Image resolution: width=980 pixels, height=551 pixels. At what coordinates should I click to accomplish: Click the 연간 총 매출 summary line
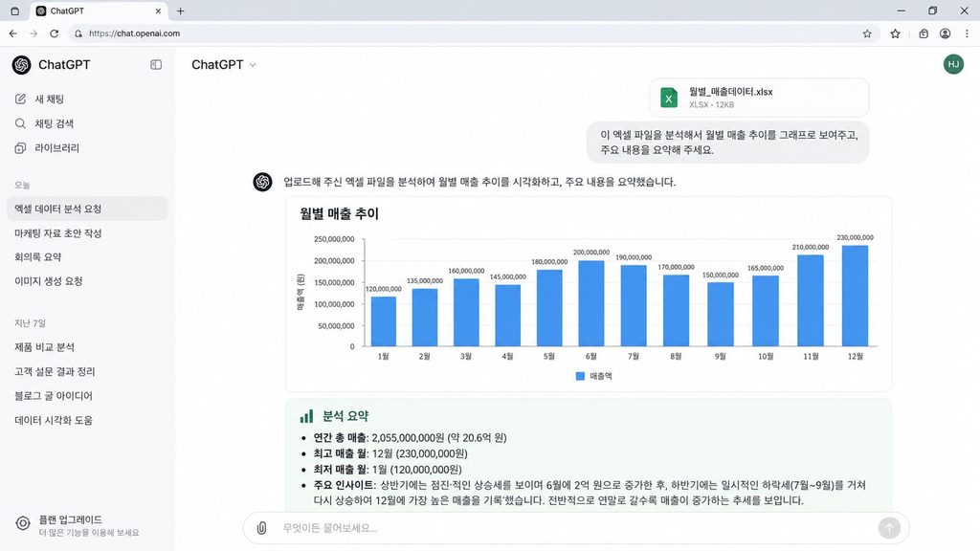tap(410, 438)
